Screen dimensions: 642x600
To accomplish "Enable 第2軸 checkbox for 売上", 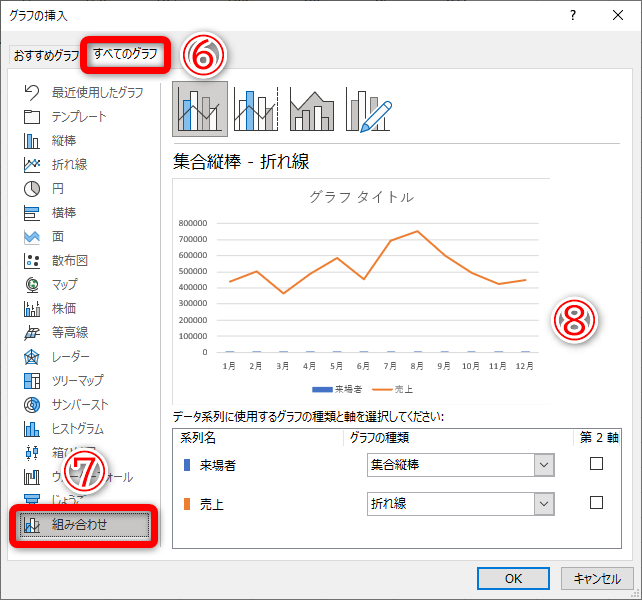I will pyautogui.click(x=596, y=502).
